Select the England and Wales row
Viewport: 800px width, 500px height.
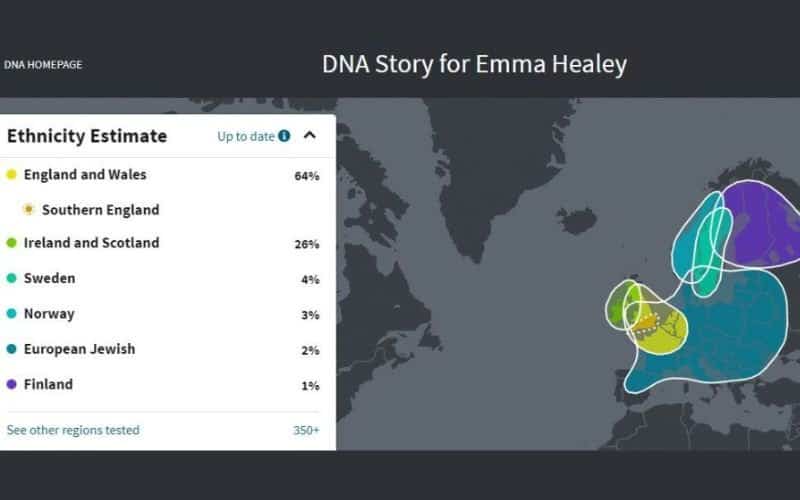[x=163, y=175]
